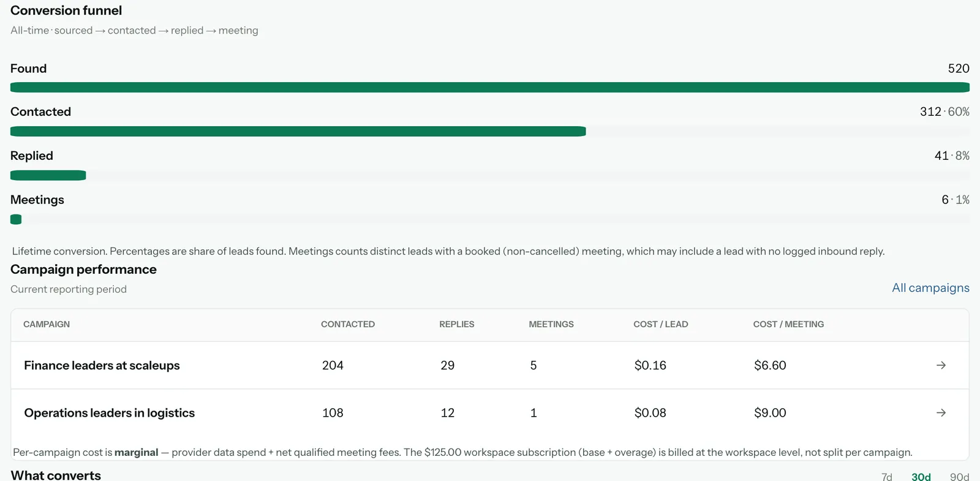Click the REPLIES column header
Image resolution: width=980 pixels, height=481 pixels.
(456, 324)
